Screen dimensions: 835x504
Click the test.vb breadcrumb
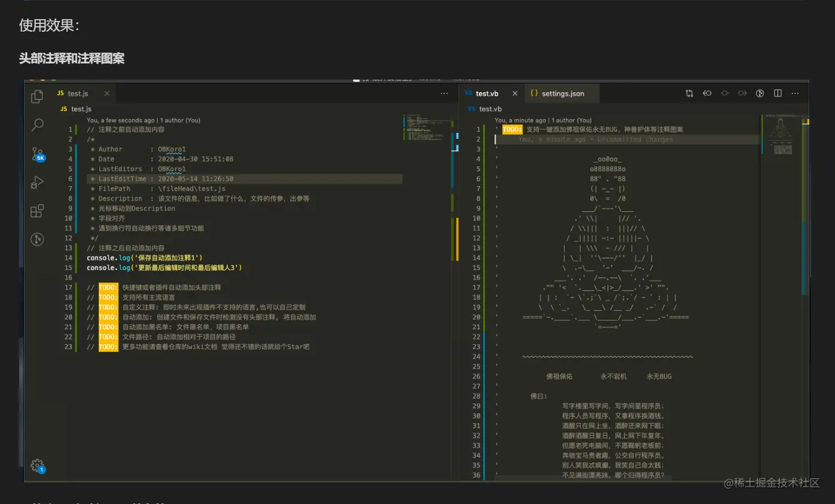tap(484, 109)
